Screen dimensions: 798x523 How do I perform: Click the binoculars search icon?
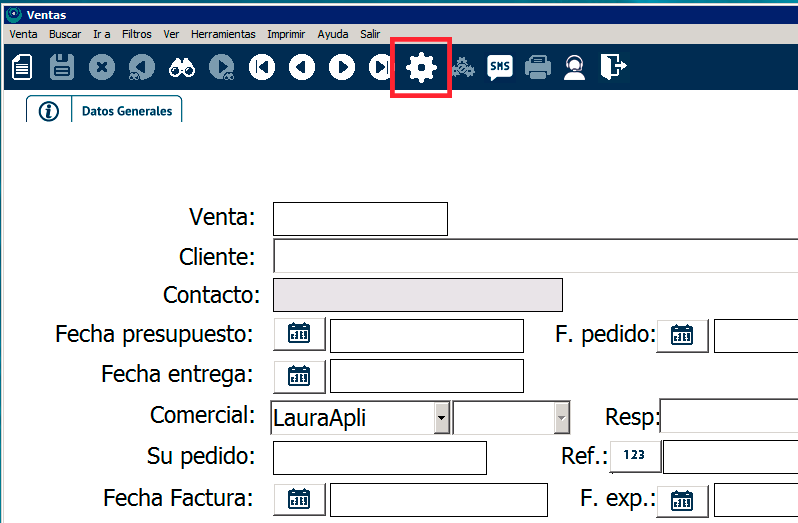181,67
